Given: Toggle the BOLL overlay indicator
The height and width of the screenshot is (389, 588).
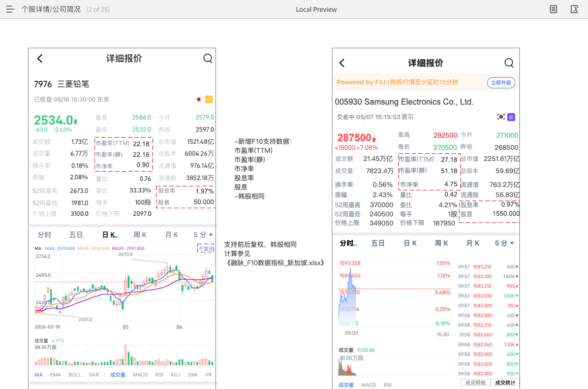Looking at the screenshot, I should [75, 375].
